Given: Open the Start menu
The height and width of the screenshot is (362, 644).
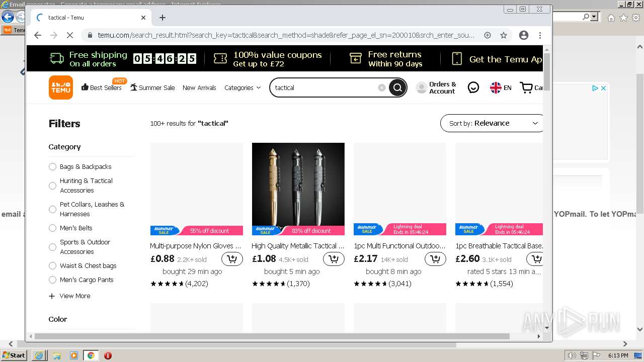Looking at the screenshot, I should tap(14, 355).
